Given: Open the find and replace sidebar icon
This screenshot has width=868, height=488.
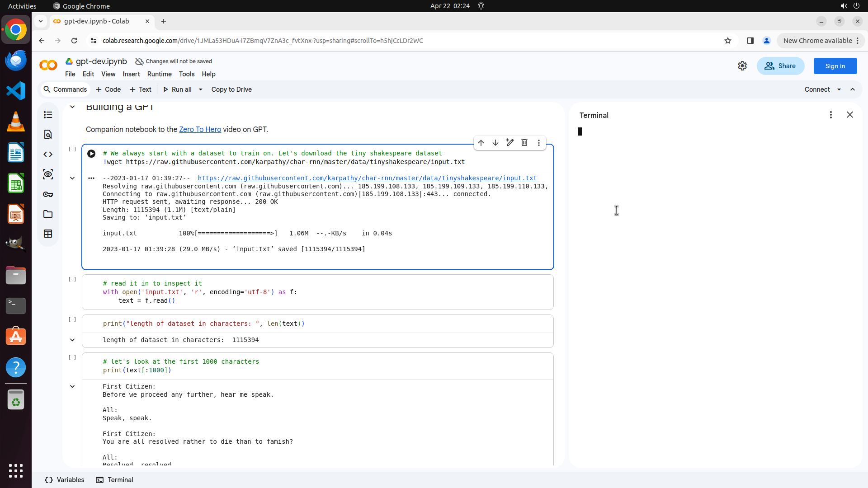Looking at the screenshot, I should coord(48,135).
